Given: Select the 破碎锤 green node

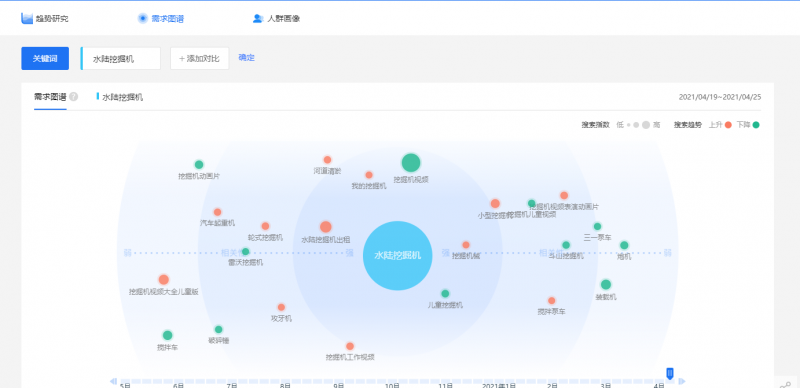Looking at the screenshot, I should point(218,329).
